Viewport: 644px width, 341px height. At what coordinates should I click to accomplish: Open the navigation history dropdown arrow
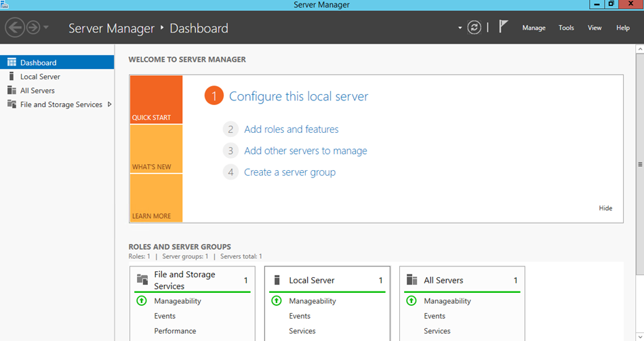click(x=46, y=28)
